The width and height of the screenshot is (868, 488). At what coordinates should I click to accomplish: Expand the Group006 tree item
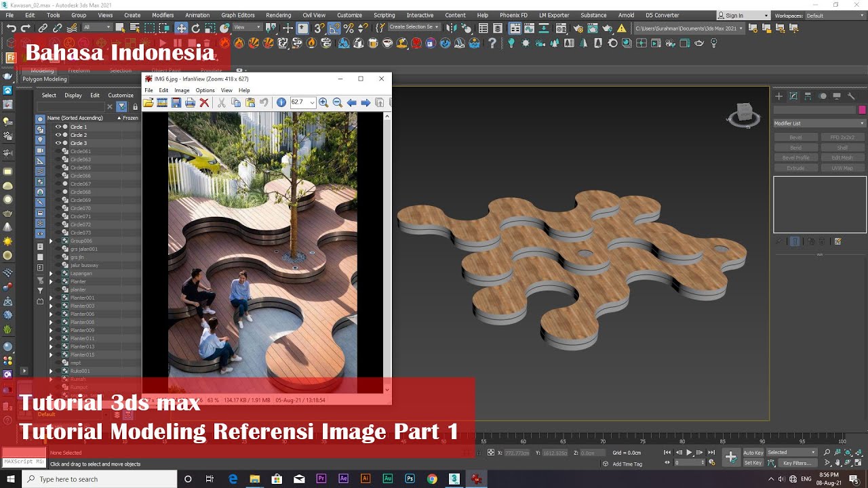click(50, 241)
